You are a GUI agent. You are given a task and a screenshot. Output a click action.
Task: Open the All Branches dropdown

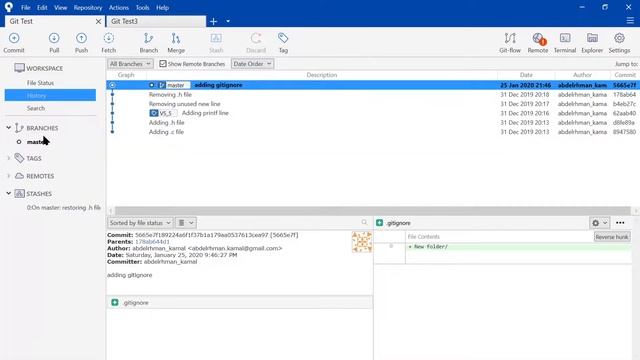pyautogui.click(x=130, y=64)
